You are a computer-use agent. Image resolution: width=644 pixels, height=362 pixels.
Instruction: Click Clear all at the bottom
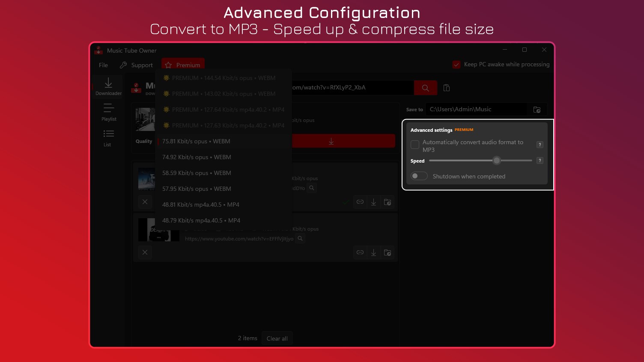pyautogui.click(x=277, y=338)
